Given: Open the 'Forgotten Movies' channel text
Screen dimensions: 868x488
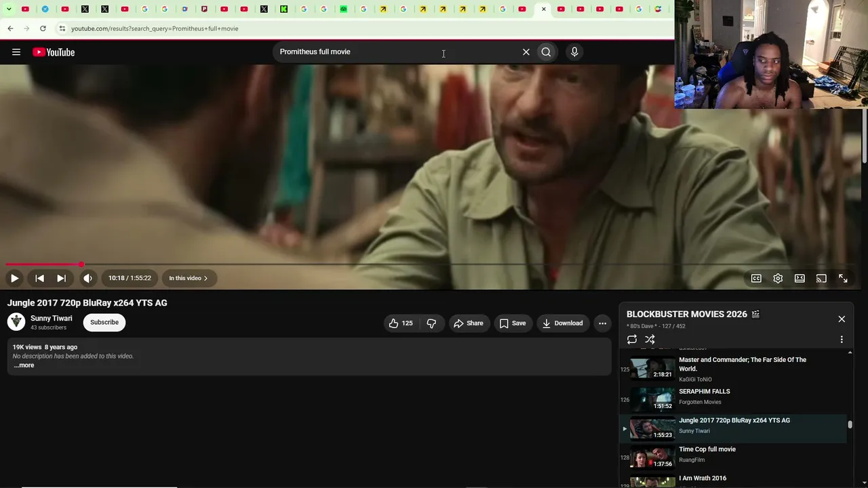Looking at the screenshot, I should pos(700,403).
